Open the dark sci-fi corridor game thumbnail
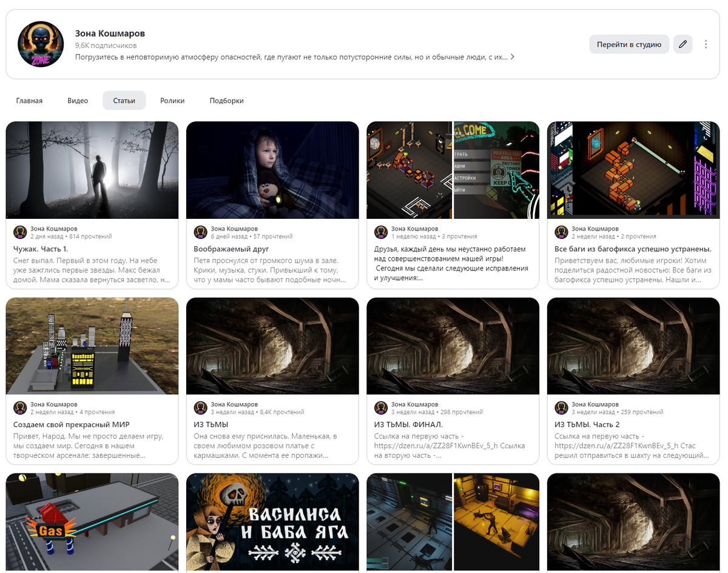 point(453,523)
